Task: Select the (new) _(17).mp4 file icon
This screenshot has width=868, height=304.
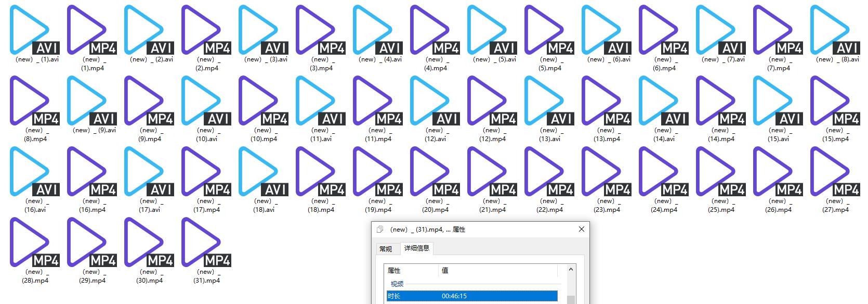Action: point(206,171)
